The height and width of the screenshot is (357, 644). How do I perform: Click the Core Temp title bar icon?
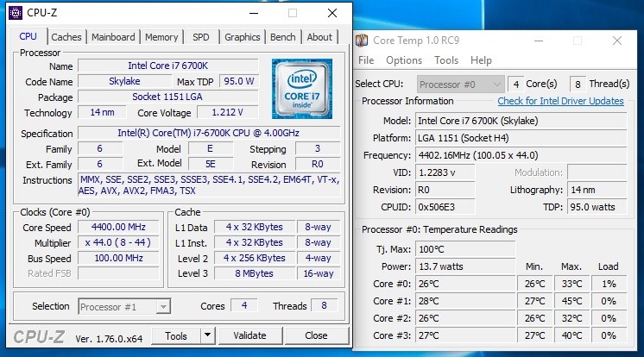362,41
